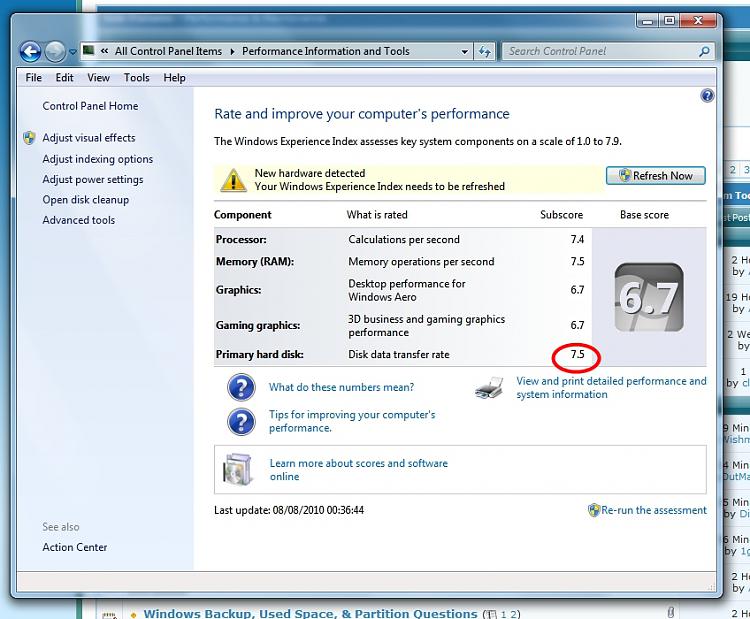Click Performance Information and Tools breadcrumb
This screenshot has width=750, height=619.
[x=326, y=51]
